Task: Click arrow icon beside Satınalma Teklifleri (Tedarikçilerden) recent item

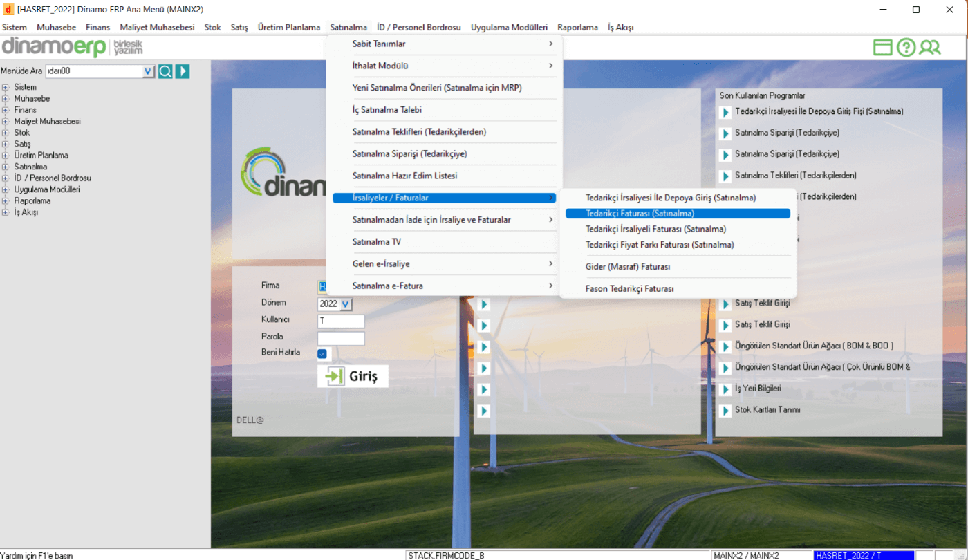Action: click(725, 176)
